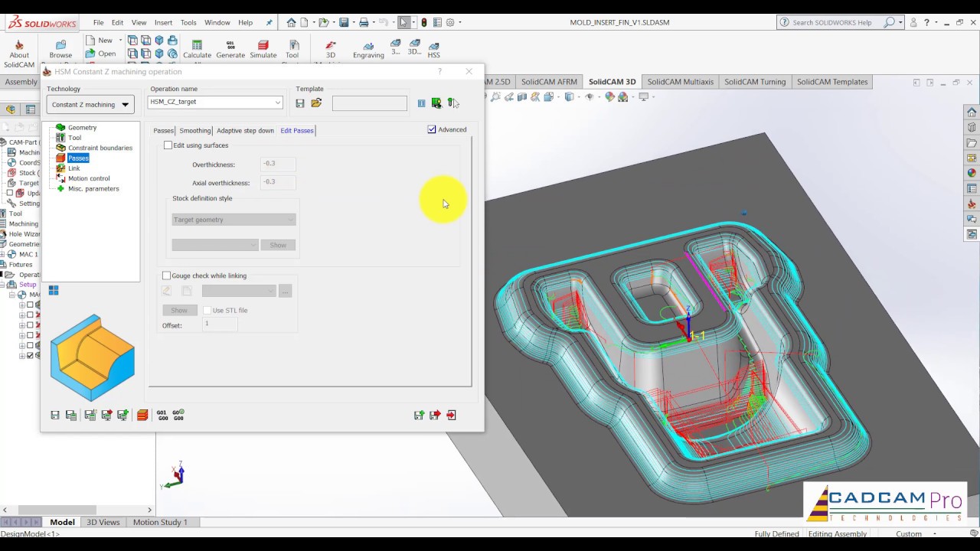Expand the MAC 1 tree node

pyautogui.click(x=3, y=254)
